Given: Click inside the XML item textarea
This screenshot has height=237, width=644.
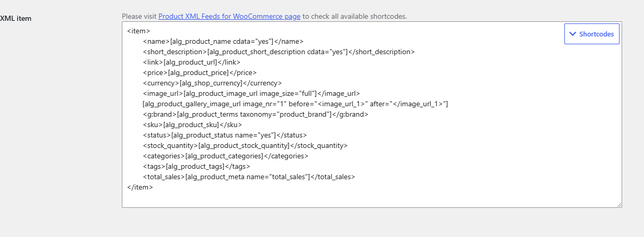Looking at the screenshot, I should click(x=372, y=115).
